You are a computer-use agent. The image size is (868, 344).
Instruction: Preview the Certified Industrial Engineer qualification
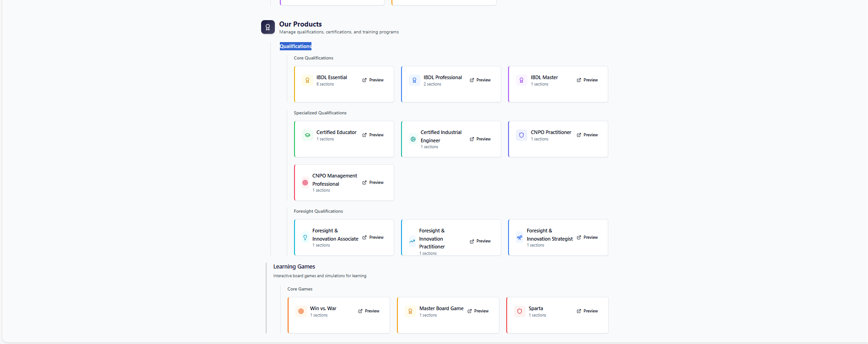coord(480,139)
